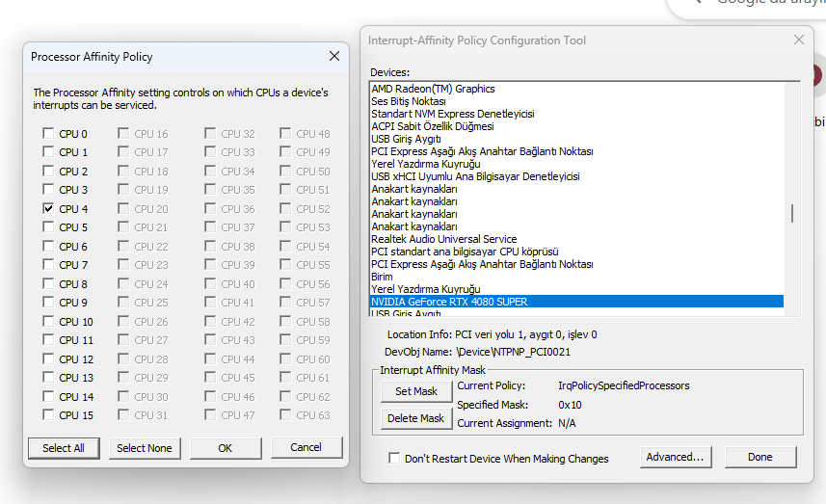Choose Standart NVM Express Denetleyicisi device

coord(453,114)
